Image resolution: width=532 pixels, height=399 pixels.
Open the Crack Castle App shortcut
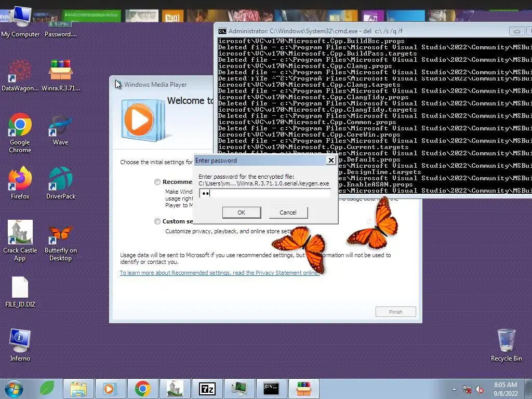pyautogui.click(x=20, y=241)
